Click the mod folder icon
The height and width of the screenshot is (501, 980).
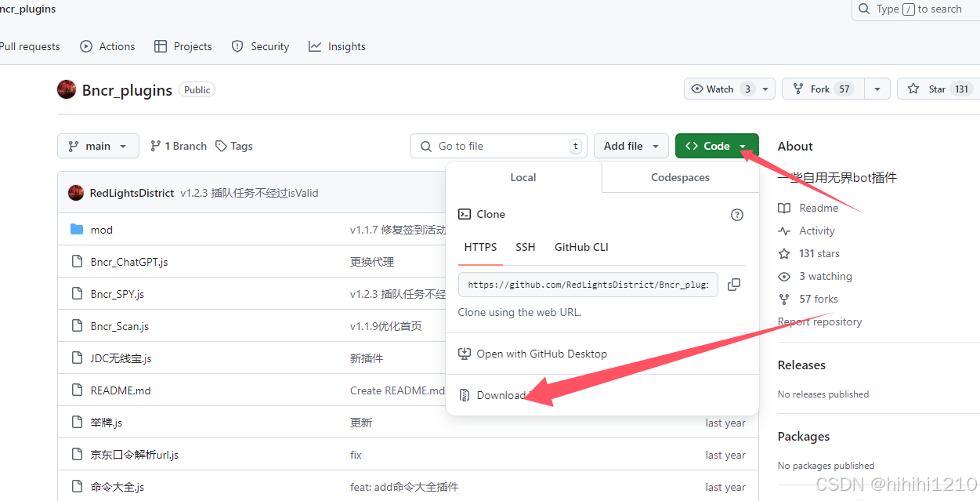[x=77, y=230]
